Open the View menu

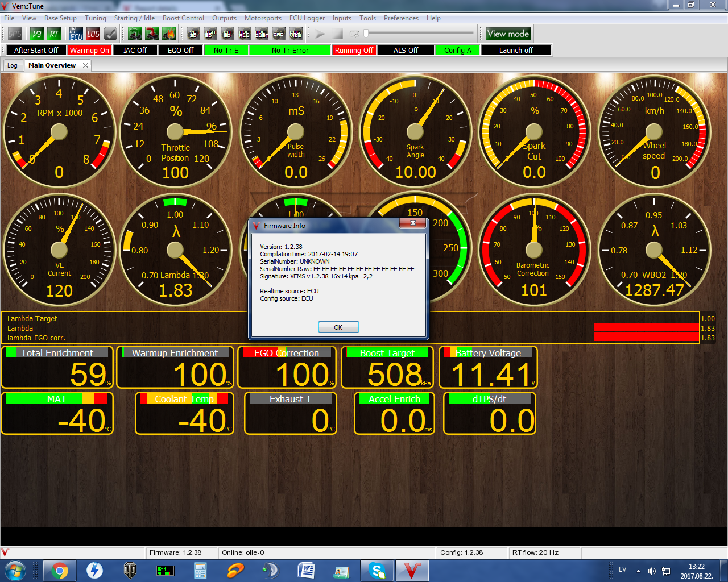[29, 18]
